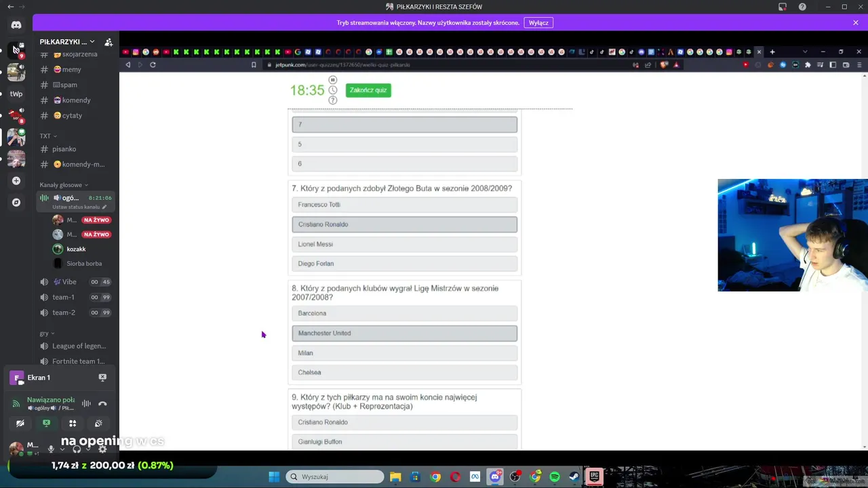This screenshot has width=868, height=488.
Task: Open the komendy text channel
Action: 75,100
